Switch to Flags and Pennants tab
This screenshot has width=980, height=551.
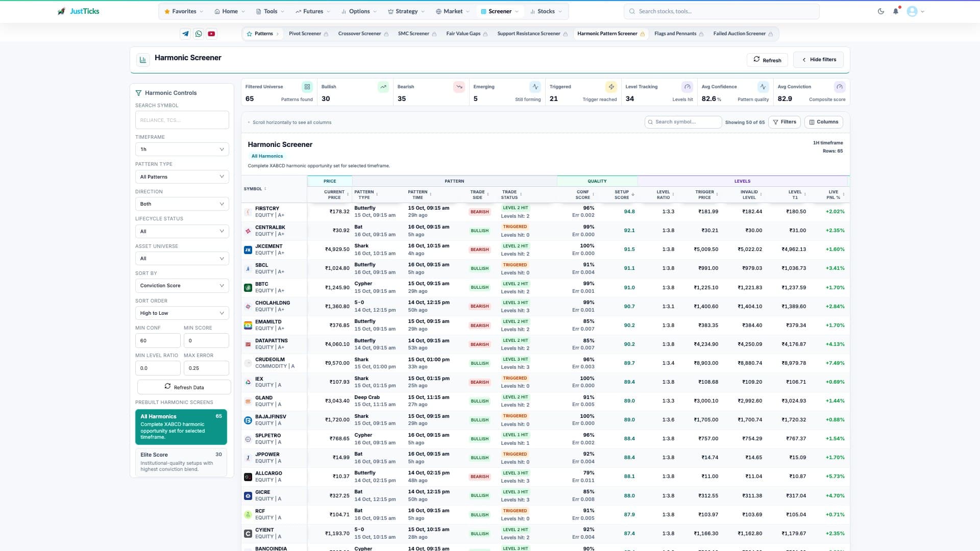[x=679, y=34]
